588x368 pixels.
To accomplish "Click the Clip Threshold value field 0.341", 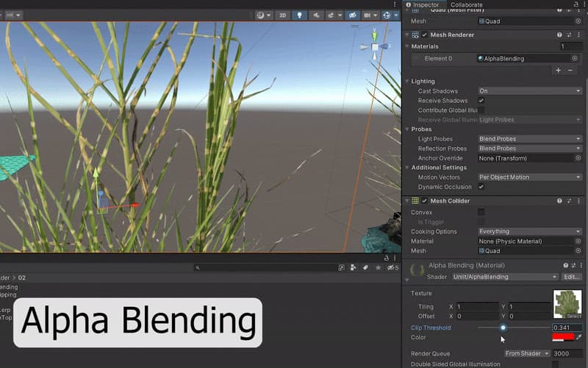I will pyautogui.click(x=567, y=328).
